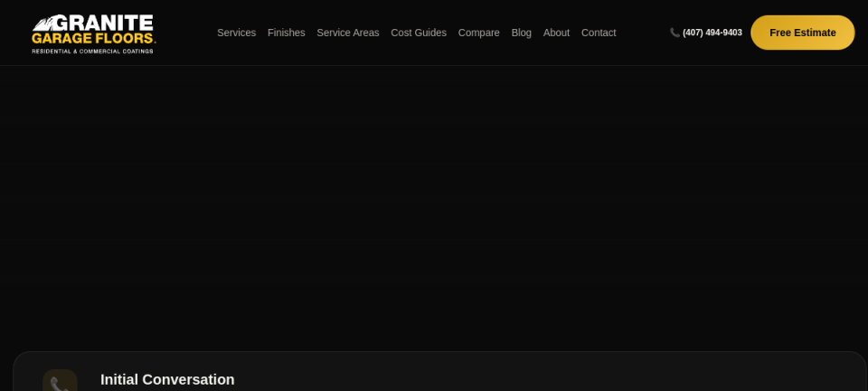Visit the Blog page
868x391 pixels.
(x=522, y=33)
